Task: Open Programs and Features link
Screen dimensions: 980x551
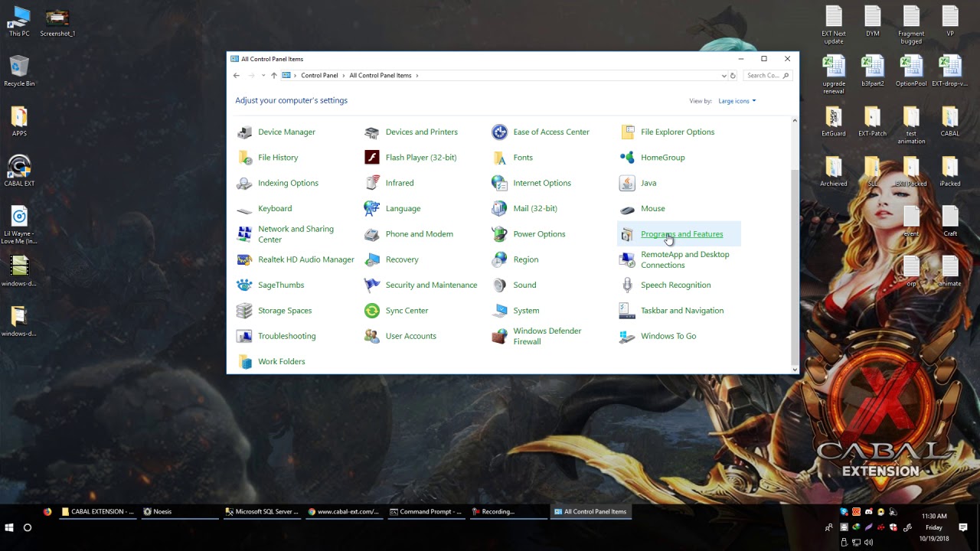Action: click(681, 234)
